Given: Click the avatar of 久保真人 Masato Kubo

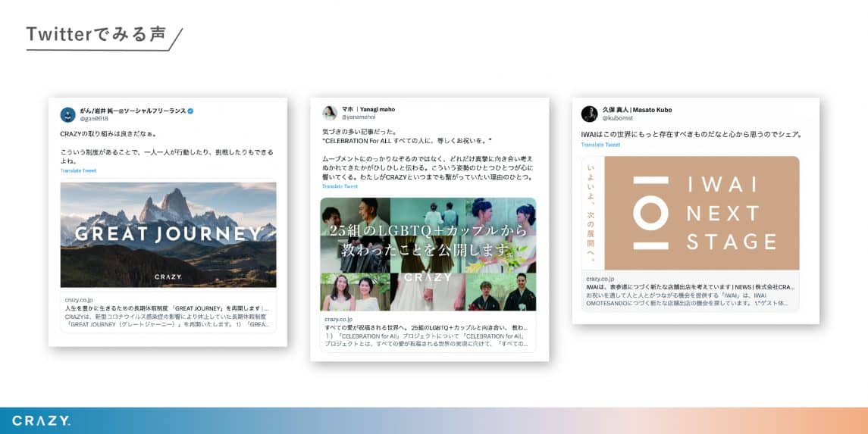Looking at the screenshot, I should [589, 114].
